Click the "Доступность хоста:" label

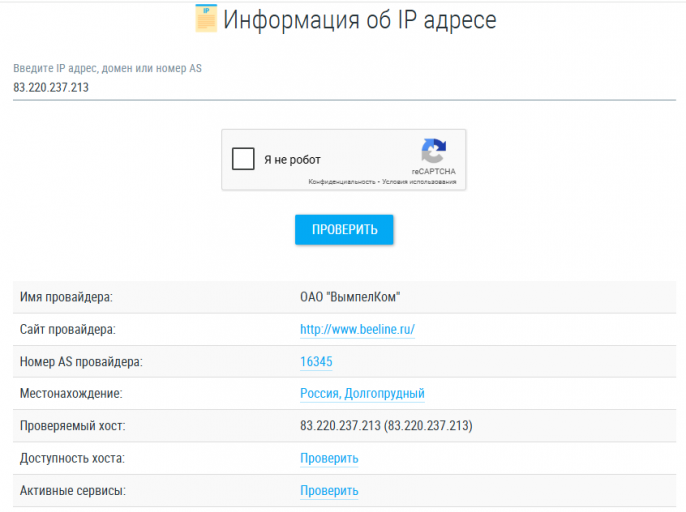72,458
